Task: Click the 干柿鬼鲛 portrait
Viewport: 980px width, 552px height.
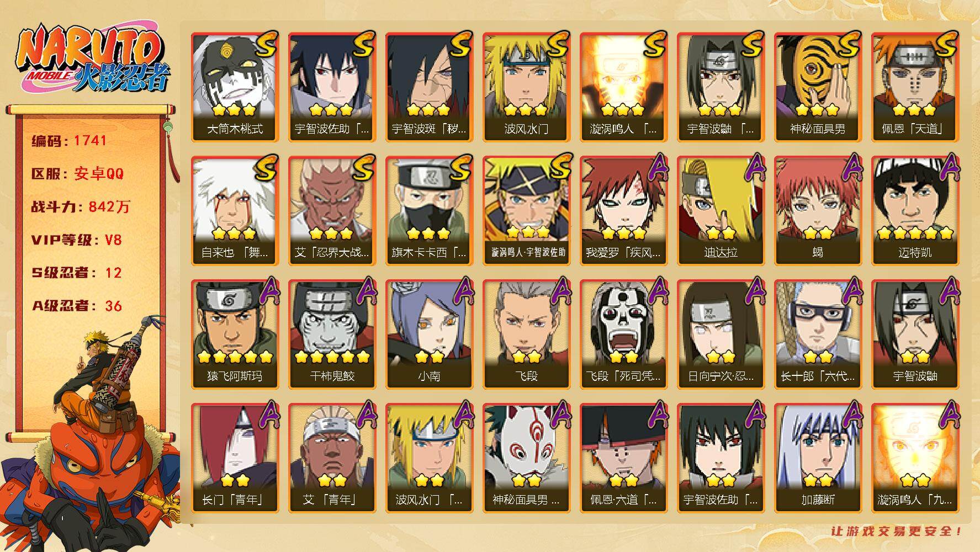Action: pos(332,334)
